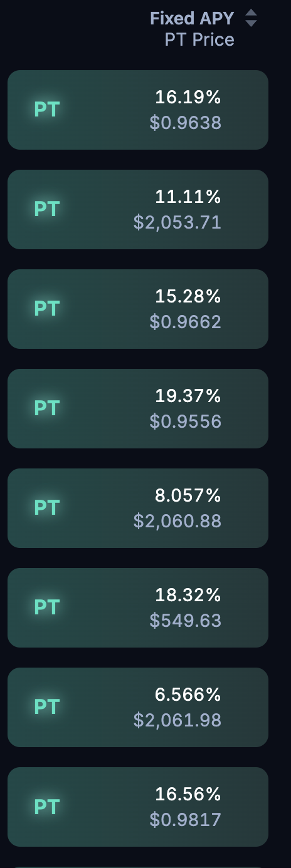291x868 pixels.
Task: Click the sort arrows beside Fixed APY
Action: (251, 18)
